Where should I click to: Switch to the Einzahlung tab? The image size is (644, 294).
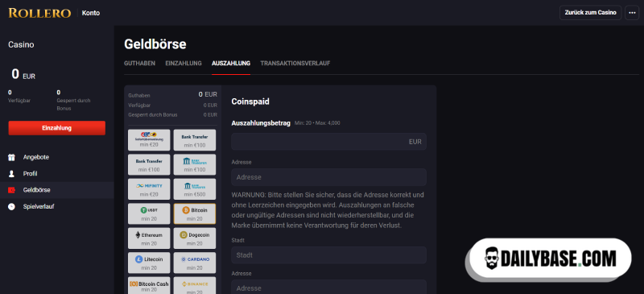pos(184,64)
